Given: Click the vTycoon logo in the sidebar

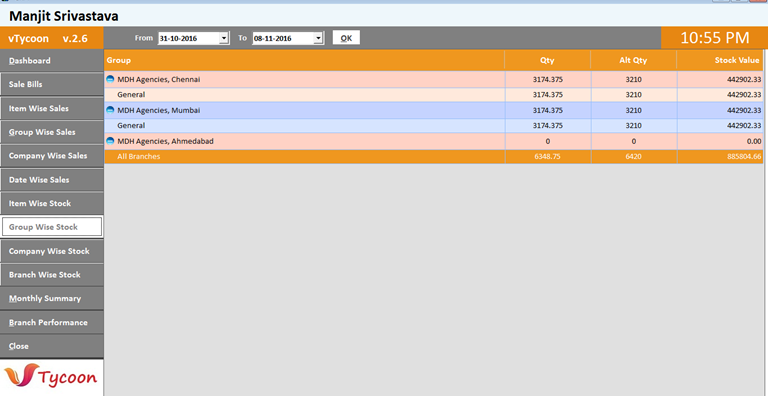Looking at the screenshot, I should [51, 377].
